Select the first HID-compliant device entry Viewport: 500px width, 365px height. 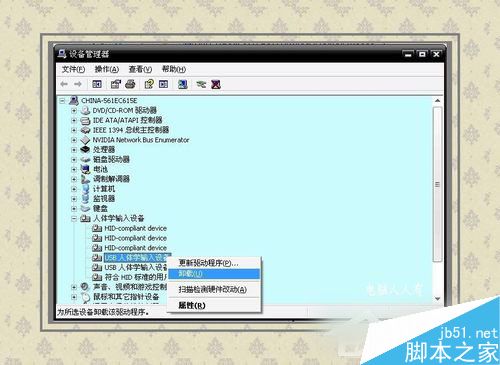pos(135,228)
